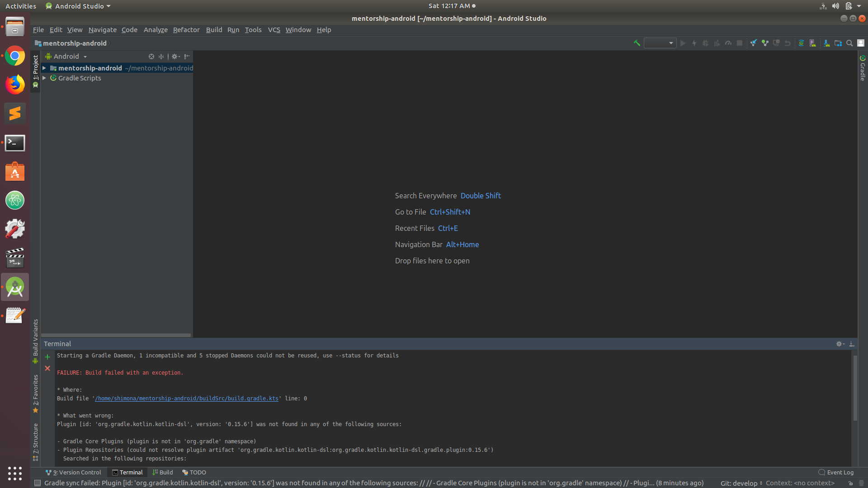Click Context: <no context> in status bar

pyautogui.click(x=800, y=483)
